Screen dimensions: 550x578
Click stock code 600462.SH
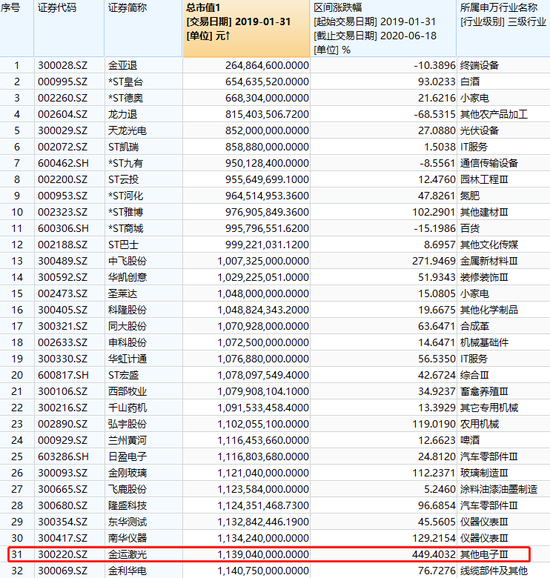coord(63,163)
